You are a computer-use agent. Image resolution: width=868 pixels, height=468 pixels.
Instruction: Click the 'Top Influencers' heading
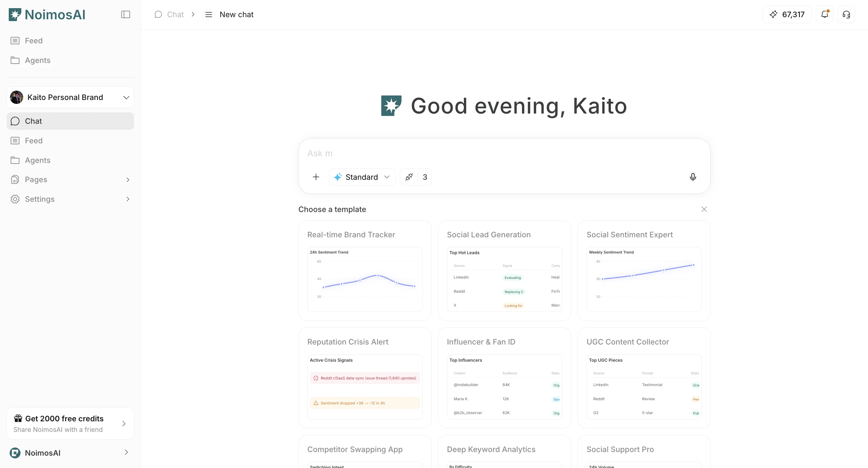pyautogui.click(x=466, y=360)
